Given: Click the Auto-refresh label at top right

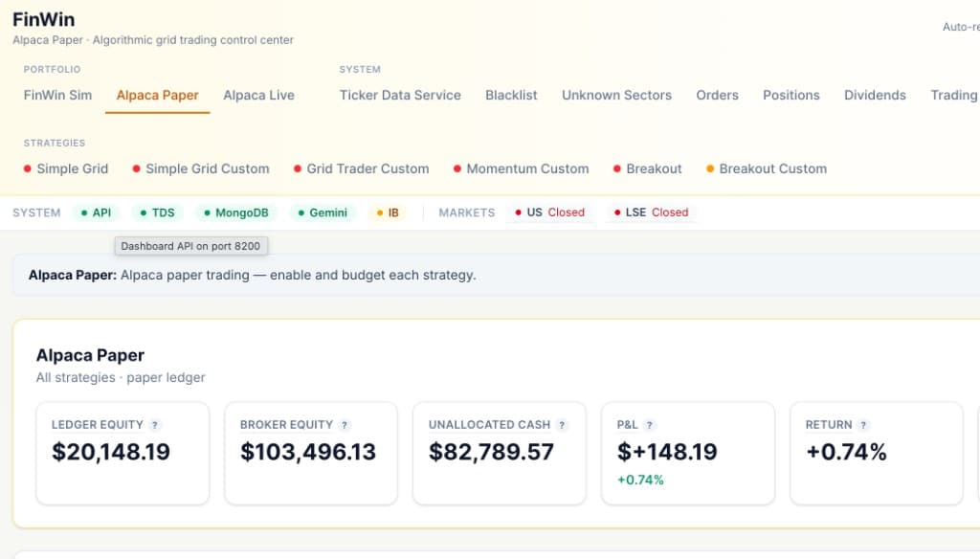Looking at the screenshot, I should 961,27.
